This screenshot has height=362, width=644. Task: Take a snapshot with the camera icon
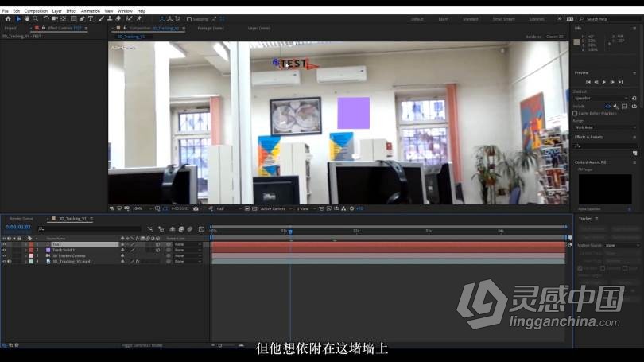(x=196, y=208)
